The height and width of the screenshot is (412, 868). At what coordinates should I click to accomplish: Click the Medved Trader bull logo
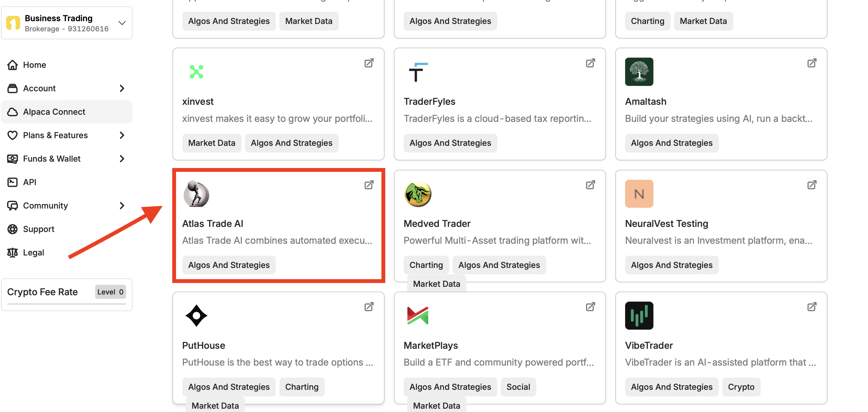(x=417, y=194)
